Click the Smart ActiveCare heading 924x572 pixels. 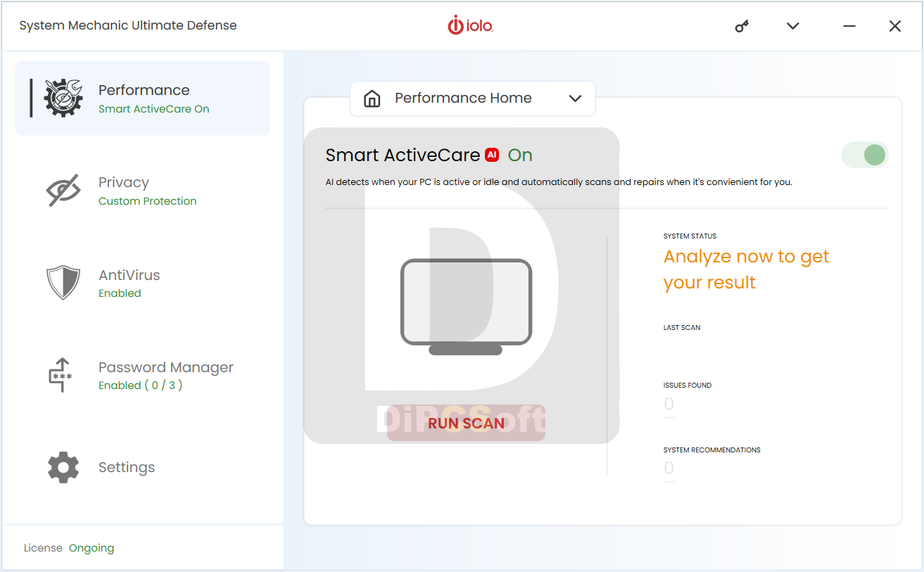(403, 155)
